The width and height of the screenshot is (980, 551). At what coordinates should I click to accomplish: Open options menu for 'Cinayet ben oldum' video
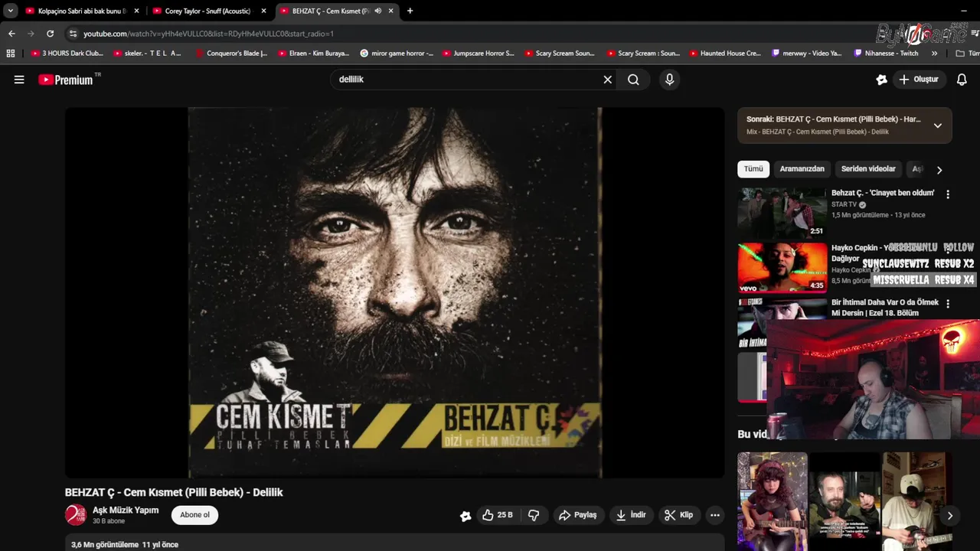[948, 194]
